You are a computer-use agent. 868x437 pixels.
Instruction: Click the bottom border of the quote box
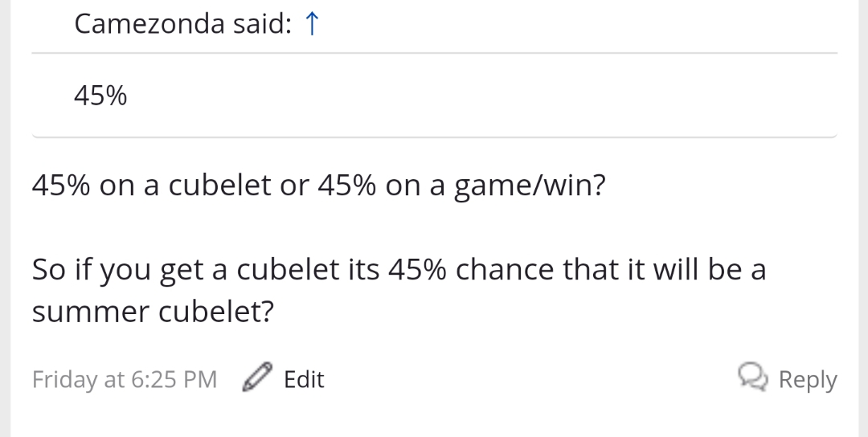[x=435, y=136]
